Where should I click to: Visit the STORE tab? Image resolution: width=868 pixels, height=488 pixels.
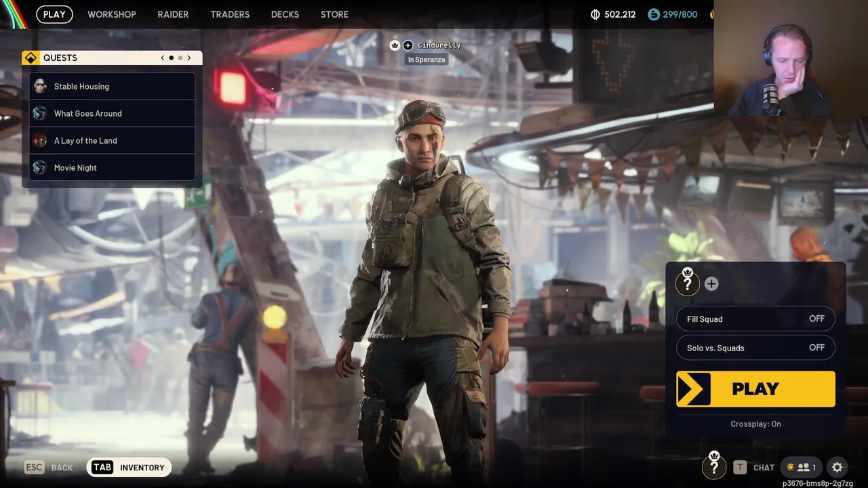(x=334, y=14)
